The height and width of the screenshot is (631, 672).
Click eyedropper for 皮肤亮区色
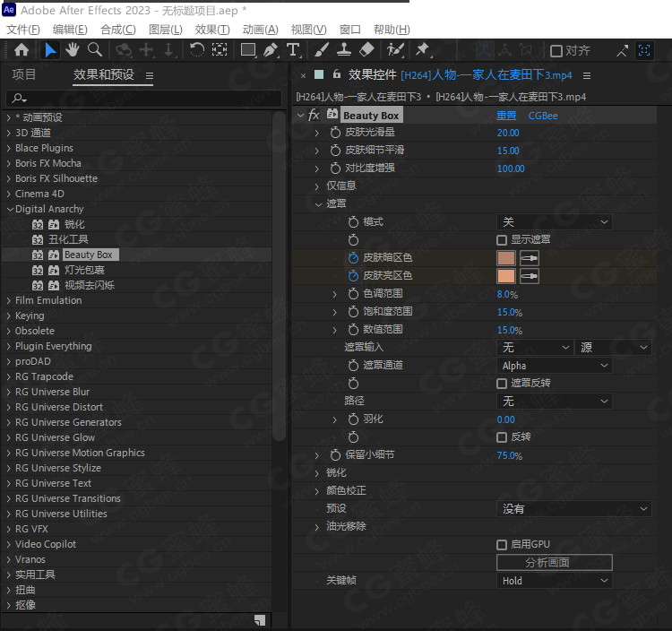(x=530, y=276)
